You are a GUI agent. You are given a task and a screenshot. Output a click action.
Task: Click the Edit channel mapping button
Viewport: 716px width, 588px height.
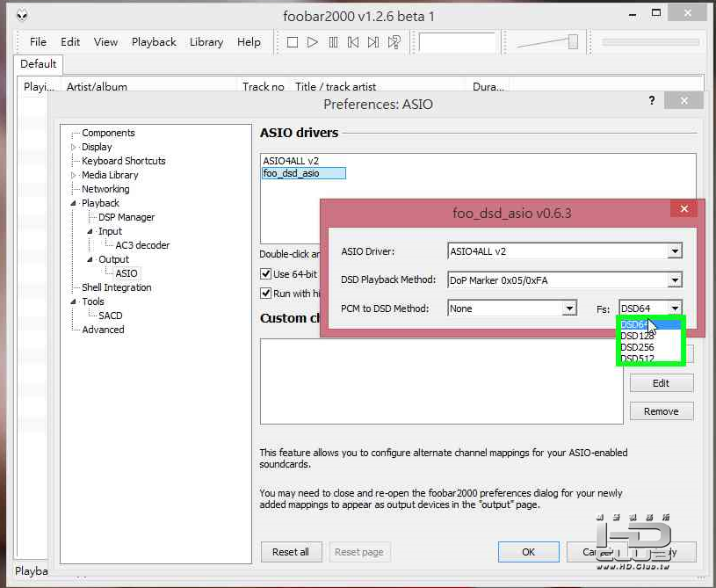click(x=662, y=383)
